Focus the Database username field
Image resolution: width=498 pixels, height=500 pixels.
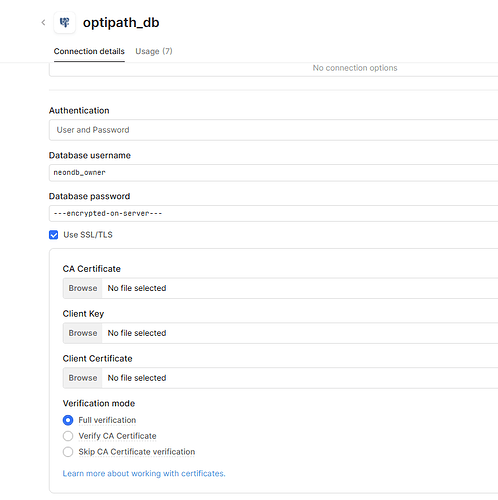pyautogui.click(x=273, y=173)
